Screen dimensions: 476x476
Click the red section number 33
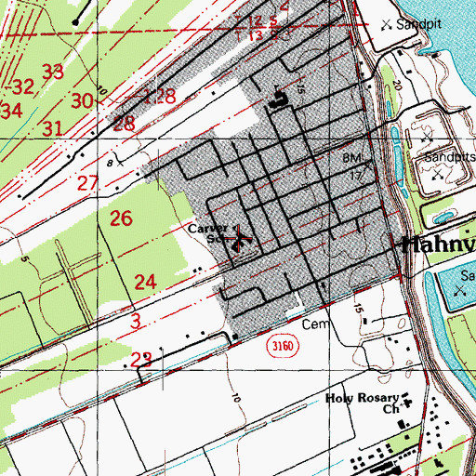[x=53, y=72]
